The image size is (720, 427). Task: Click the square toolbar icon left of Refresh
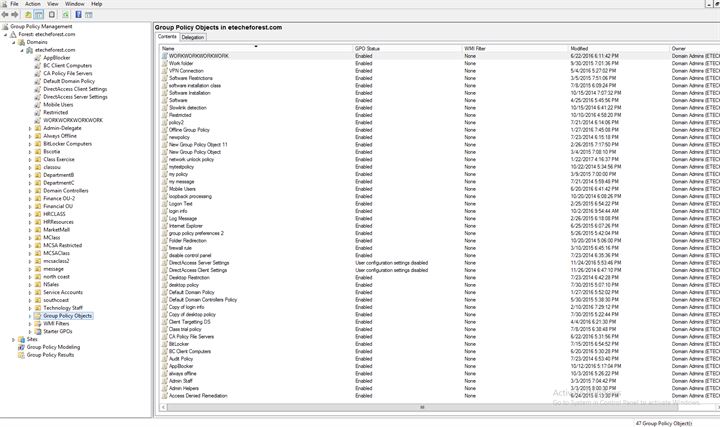(x=52, y=14)
